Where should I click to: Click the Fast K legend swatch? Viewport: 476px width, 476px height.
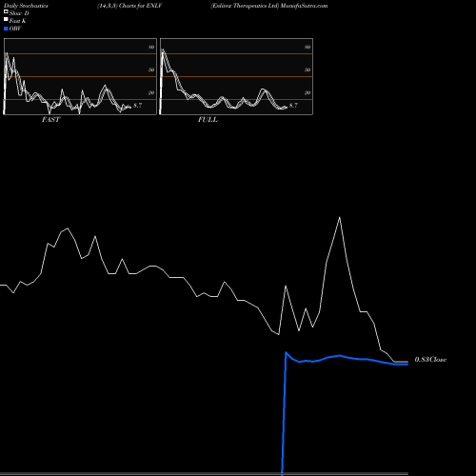6,19
